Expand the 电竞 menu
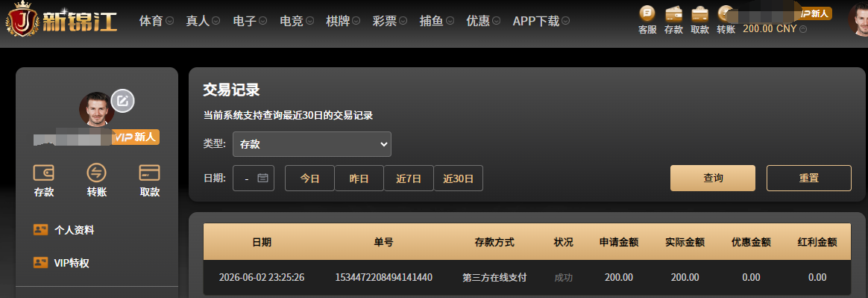868x298 pixels. (298, 21)
